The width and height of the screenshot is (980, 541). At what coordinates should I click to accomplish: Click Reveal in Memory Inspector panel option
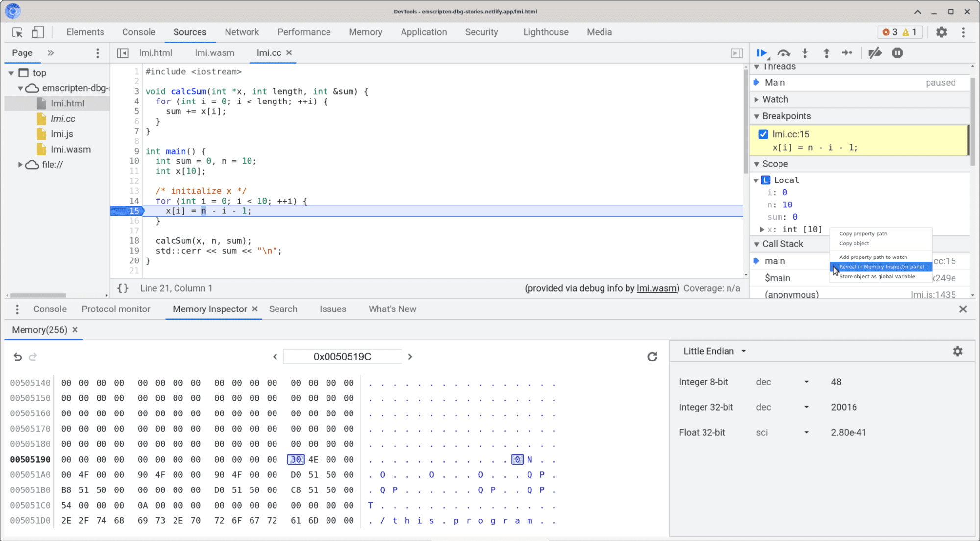point(881,266)
